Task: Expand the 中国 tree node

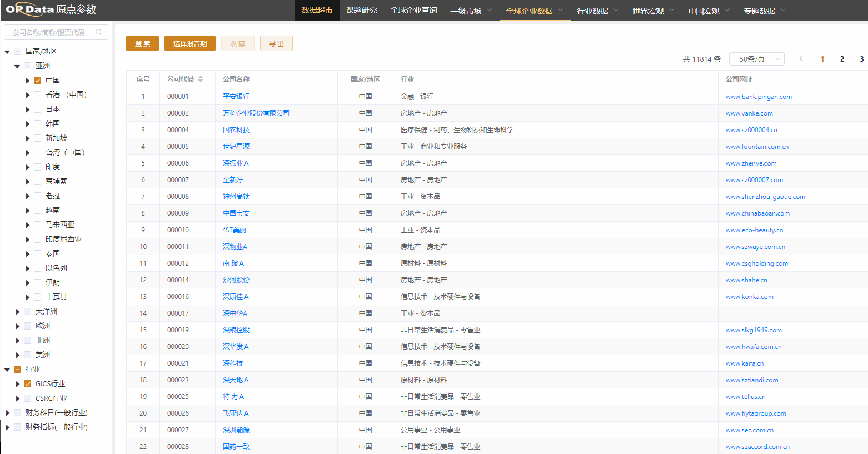Action: click(27, 81)
